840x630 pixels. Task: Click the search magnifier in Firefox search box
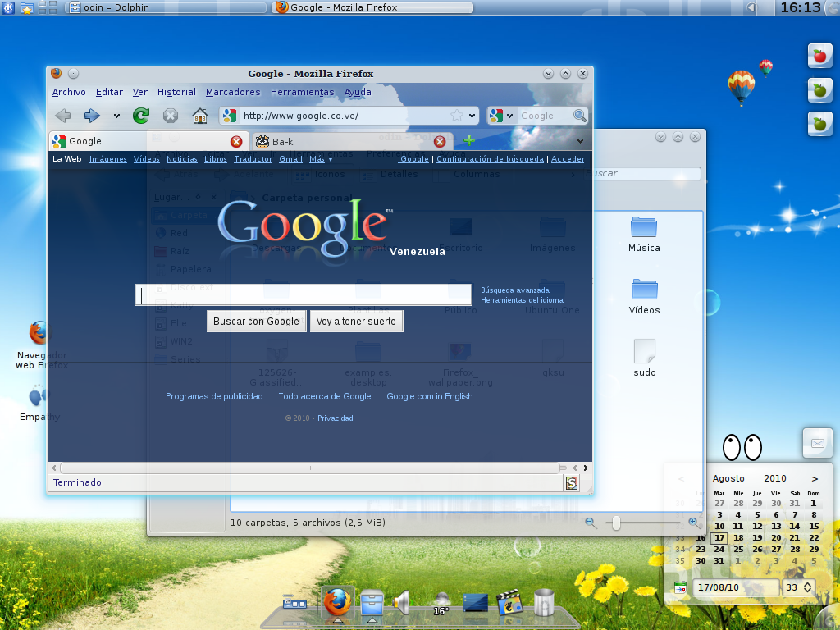(579, 115)
